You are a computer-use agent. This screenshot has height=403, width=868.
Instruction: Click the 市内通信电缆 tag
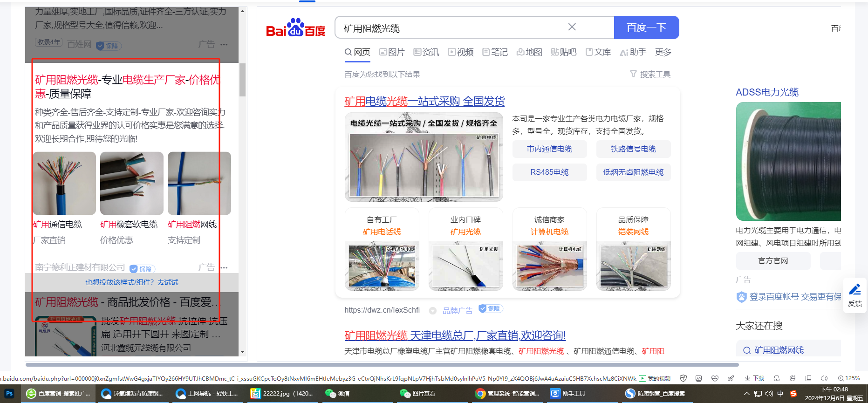click(x=550, y=149)
